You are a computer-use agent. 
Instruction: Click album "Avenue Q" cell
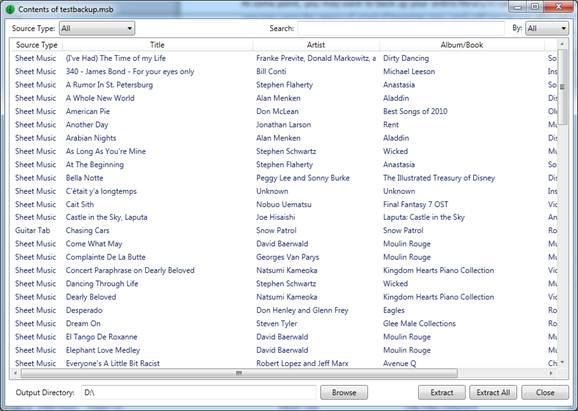tap(400, 363)
